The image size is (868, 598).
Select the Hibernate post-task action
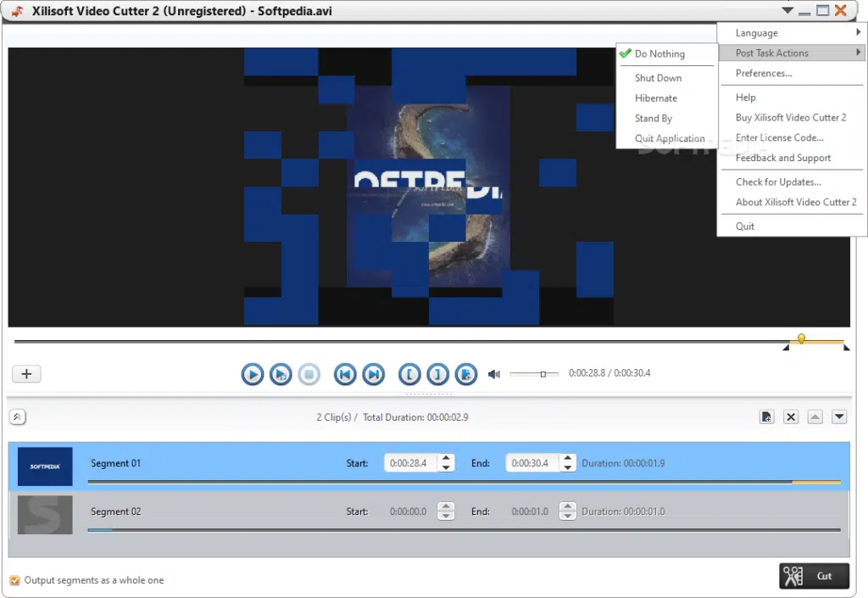coord(667,98)
